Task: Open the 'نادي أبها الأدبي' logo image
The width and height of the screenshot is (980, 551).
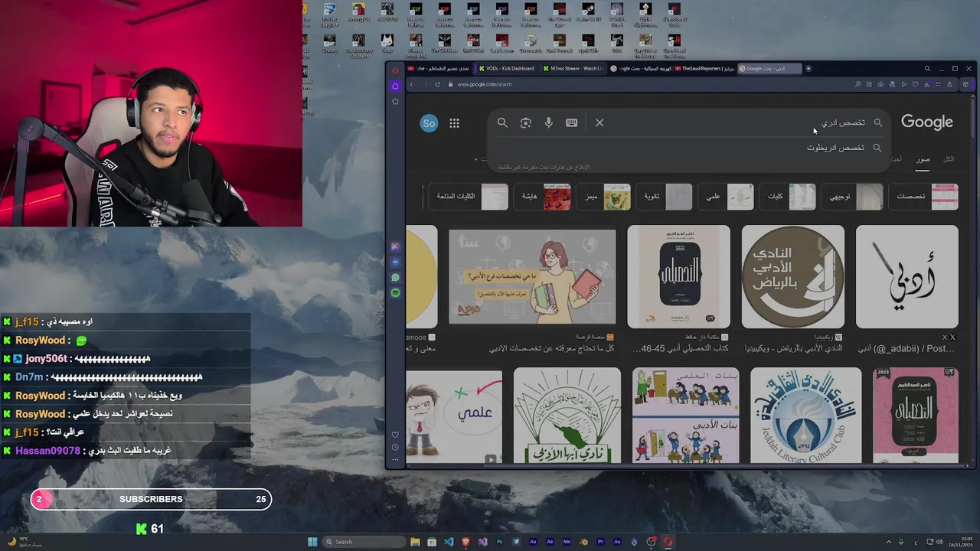Action: 567,415
